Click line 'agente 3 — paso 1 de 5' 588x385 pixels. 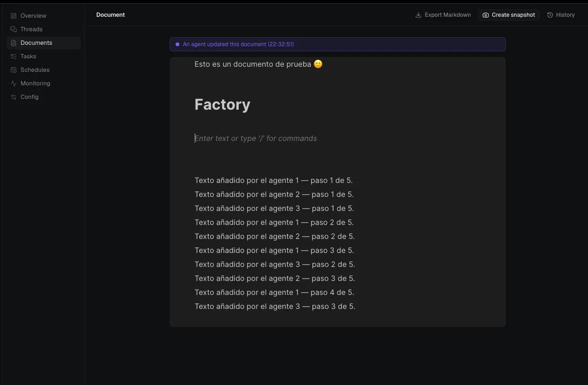[274, 209]
